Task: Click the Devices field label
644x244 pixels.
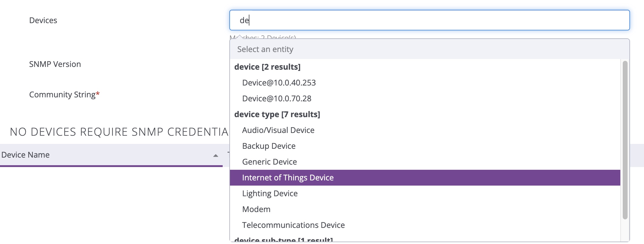Action: pyautogui.click(x=43, y=20)
